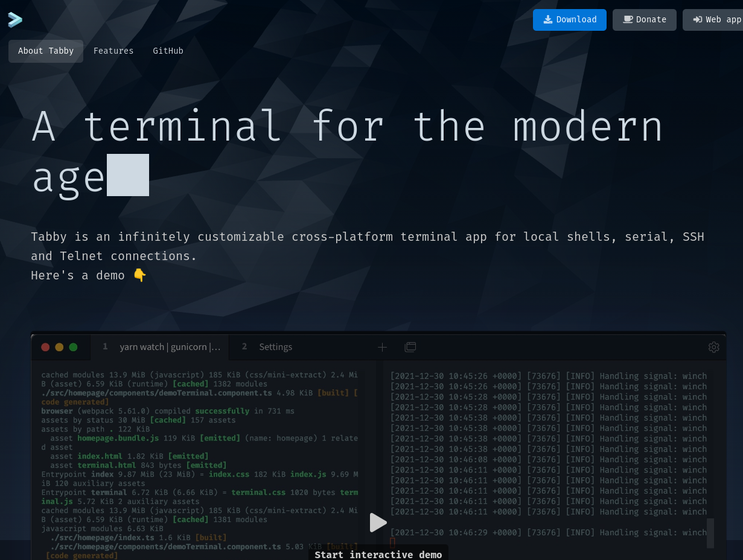The height and width of the screenshot is (560, 743).
Task: Click the profile windows icon next to plus
Action: tap(410, 347)
